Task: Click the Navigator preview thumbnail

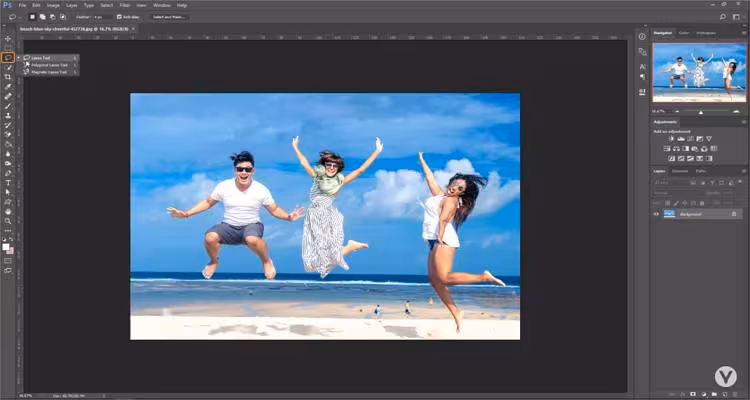Action: coord(699,72)
